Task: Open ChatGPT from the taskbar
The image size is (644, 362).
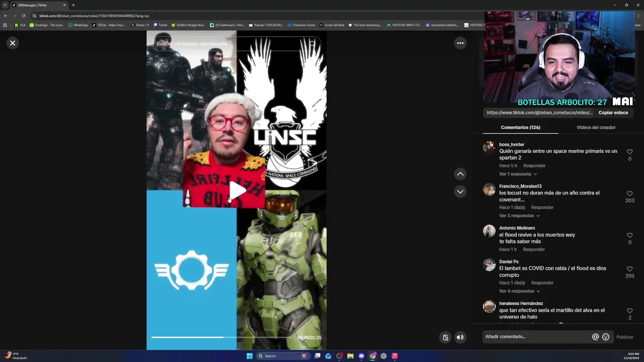Action: click(x=383, y=356)
